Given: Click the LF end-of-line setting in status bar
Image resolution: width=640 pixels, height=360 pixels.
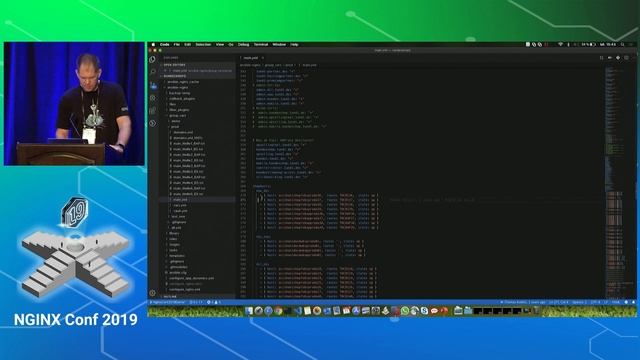Looking at the screenshot, I should (606, 302).
